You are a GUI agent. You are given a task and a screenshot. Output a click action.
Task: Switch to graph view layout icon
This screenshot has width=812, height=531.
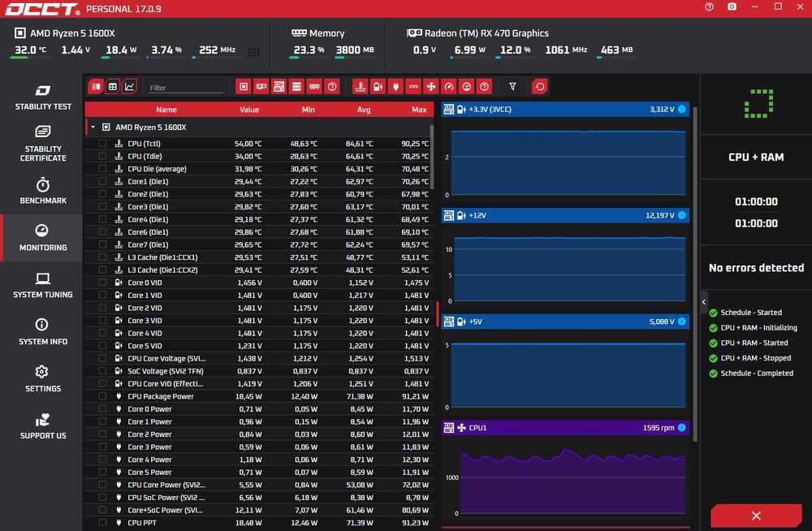point(129,87)
